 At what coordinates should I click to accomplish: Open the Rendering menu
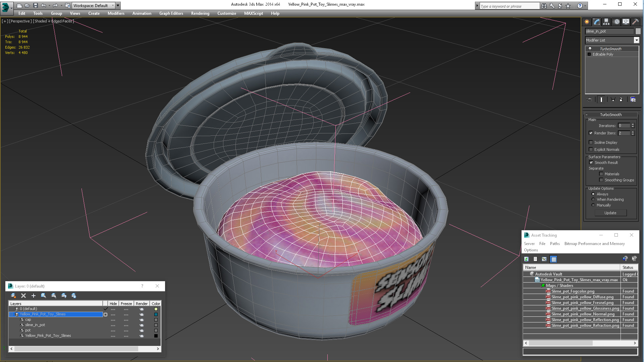tap(200, 13)
